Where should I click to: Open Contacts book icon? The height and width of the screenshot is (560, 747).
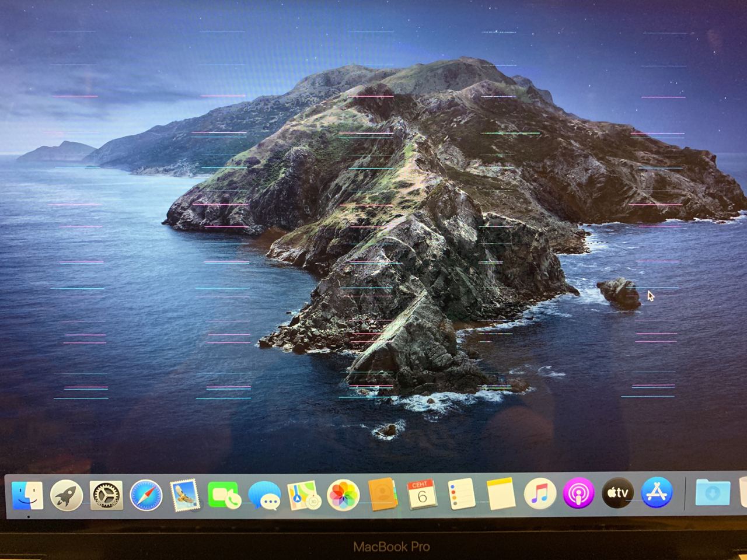pyautogui.click(x=383, y=495)
